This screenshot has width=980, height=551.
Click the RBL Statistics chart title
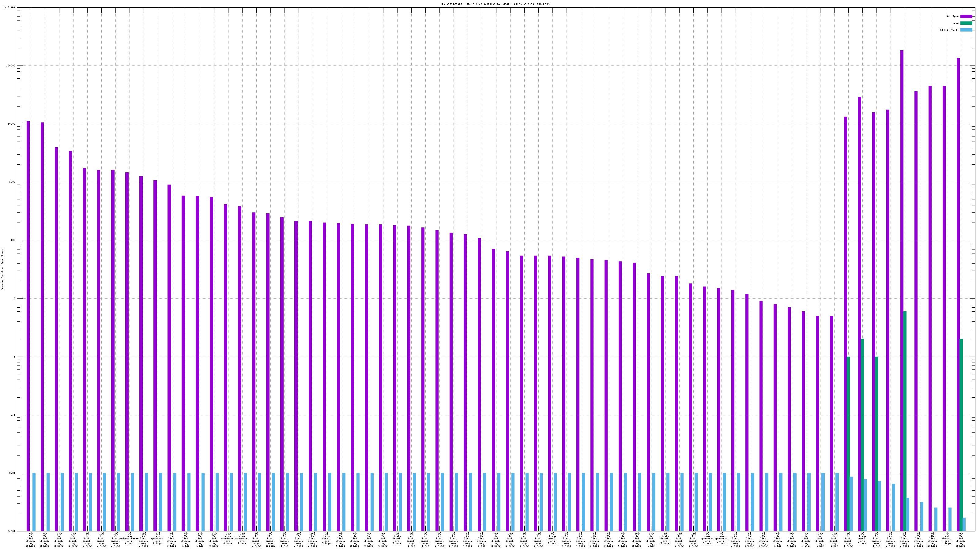(x=495, y=4)
